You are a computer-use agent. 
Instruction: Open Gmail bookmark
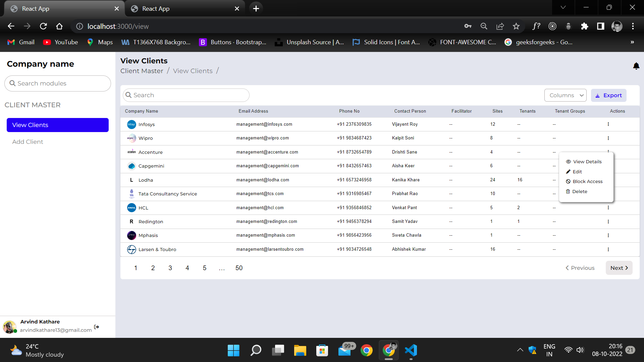coord(21,42)
